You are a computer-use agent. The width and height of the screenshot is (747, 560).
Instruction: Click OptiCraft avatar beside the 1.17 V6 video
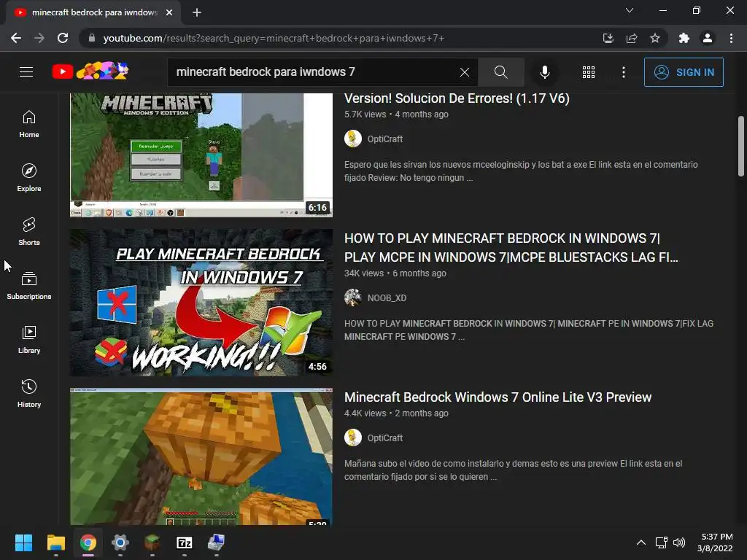coord(353,139)
